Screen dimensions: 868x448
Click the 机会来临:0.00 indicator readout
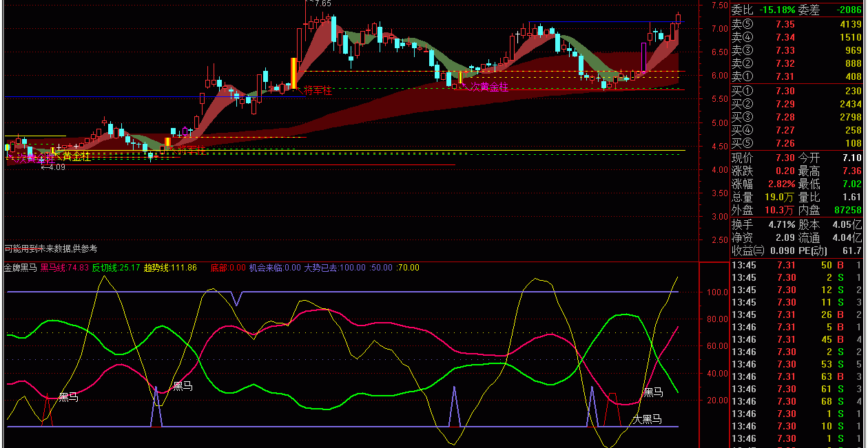(275, 268)
